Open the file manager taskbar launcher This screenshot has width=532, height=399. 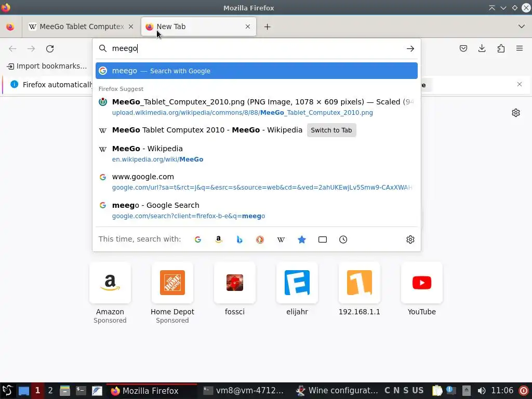pyautogui.click(x=64, y=391)
